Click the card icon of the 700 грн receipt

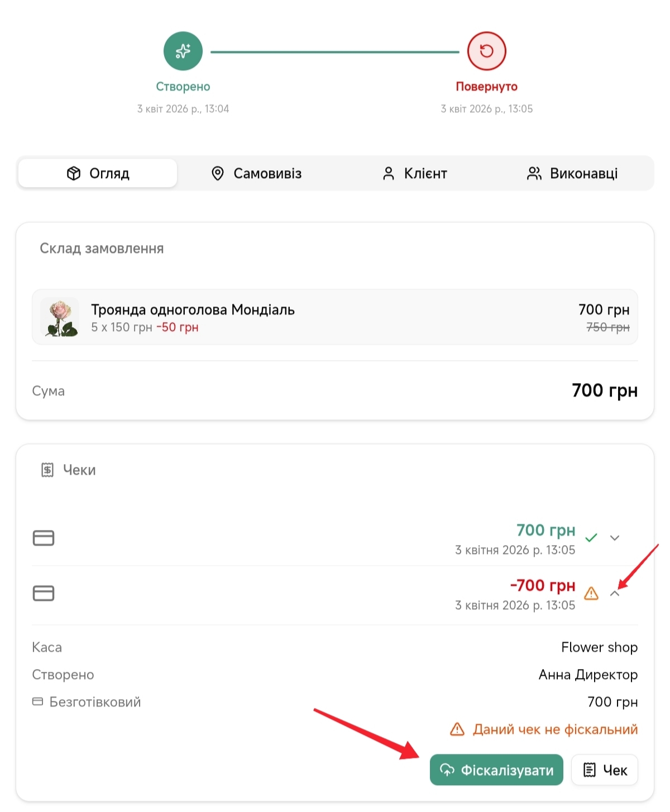(44, 538)
